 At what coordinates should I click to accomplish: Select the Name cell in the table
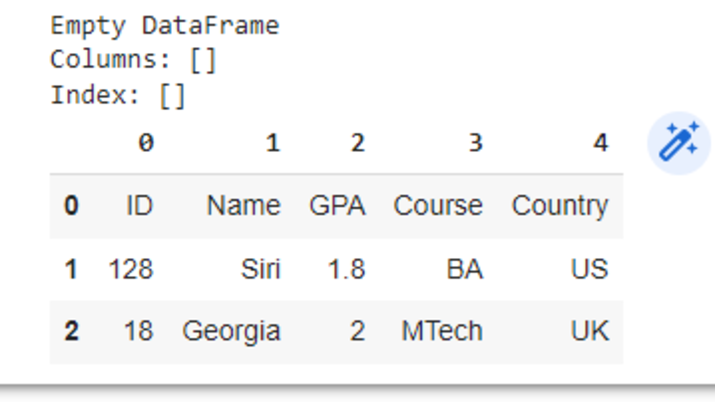tap(243, 206)
